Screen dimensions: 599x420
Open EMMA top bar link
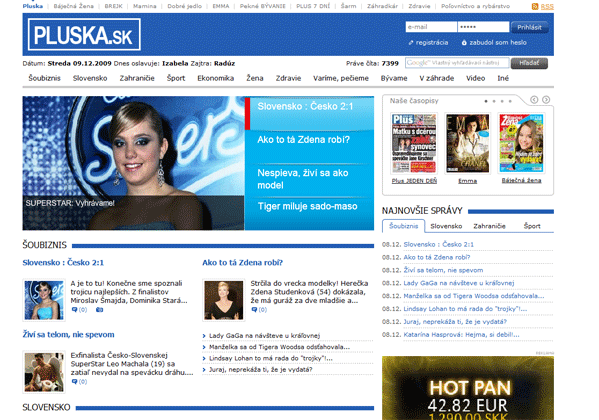pyautogui.click(x=221, y=6)
